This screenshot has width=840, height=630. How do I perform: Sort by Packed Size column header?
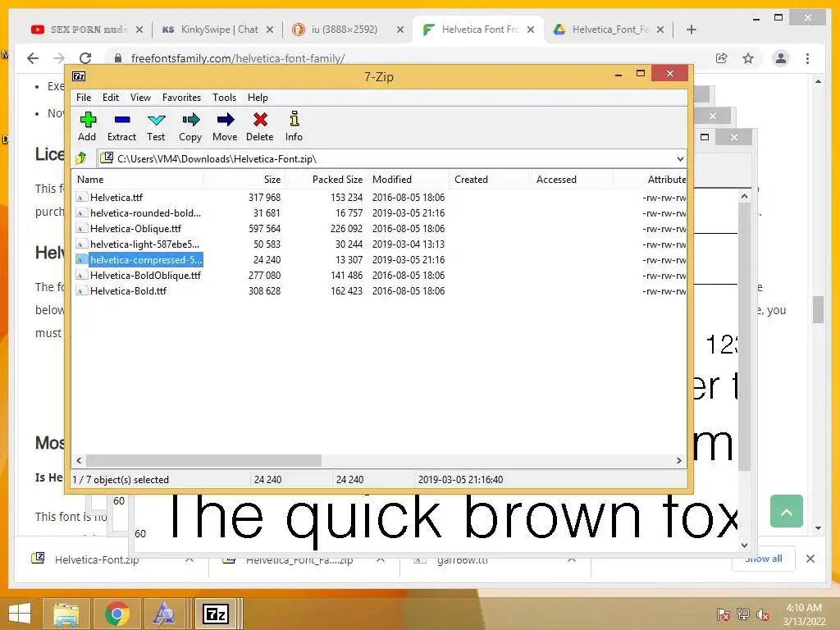coord(326,180)
